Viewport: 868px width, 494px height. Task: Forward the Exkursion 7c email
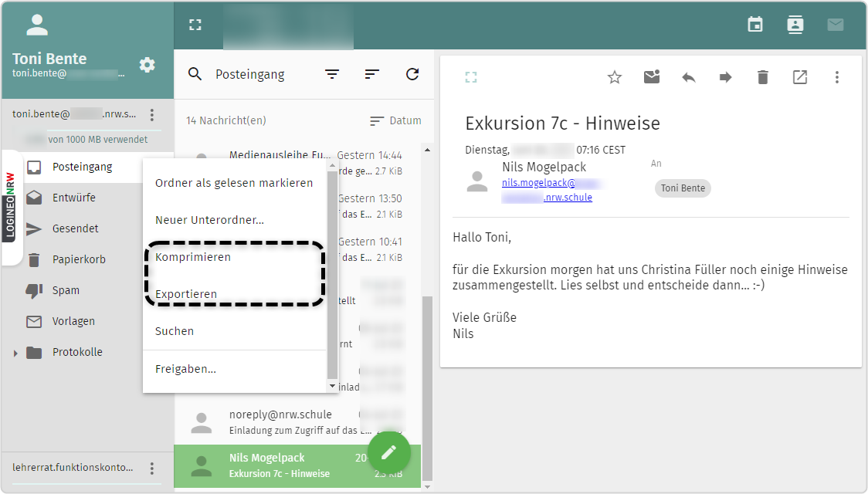[x=725, y=77]
